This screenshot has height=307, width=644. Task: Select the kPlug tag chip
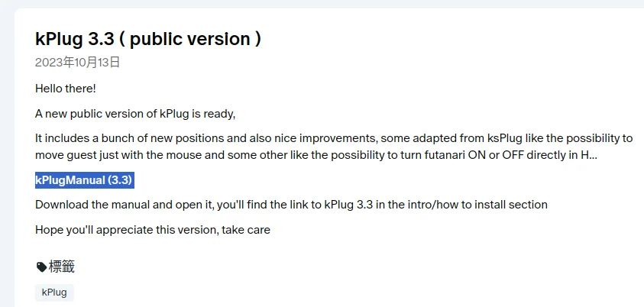coord(54,292)
